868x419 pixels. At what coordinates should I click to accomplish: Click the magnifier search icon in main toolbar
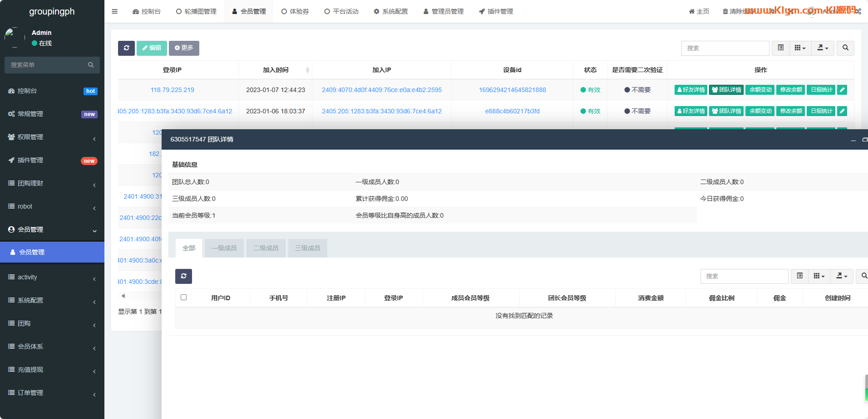845,48
